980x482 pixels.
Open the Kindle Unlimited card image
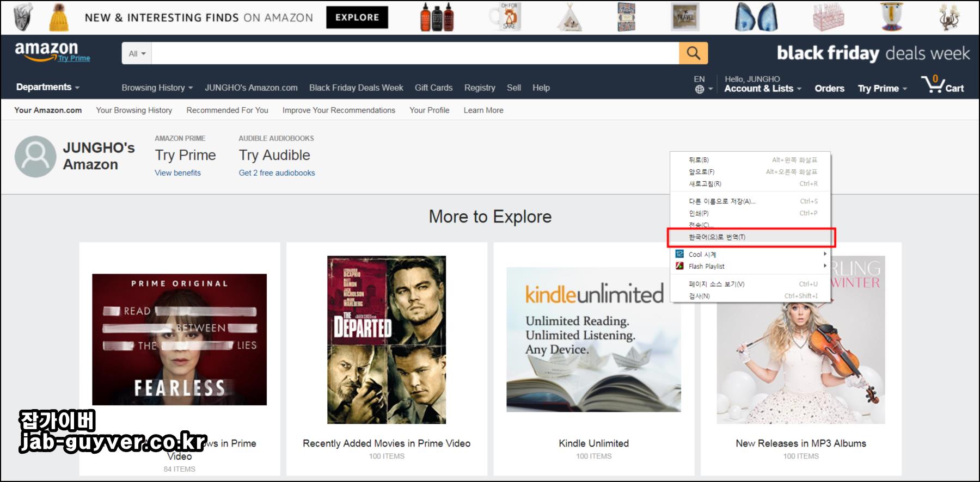pyautogui.click(x=593, y=339)
